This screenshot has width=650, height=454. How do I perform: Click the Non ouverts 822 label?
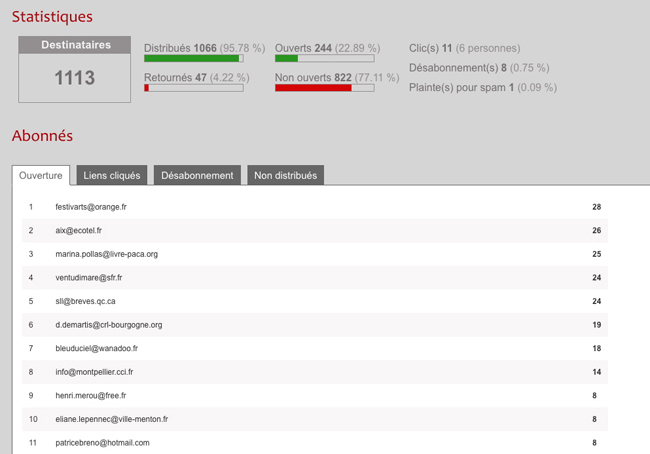click(x=337, y=78)
